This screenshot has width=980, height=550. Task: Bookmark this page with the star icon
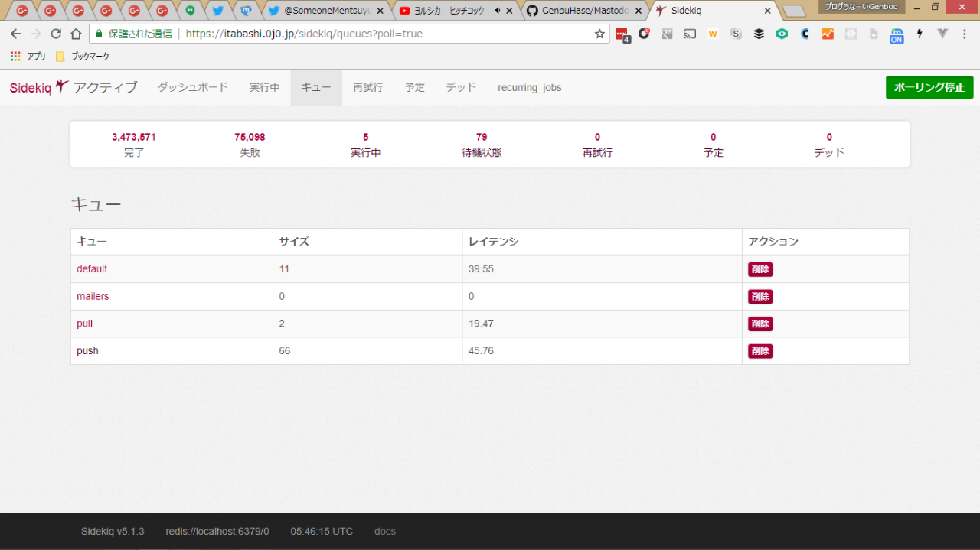click(599, 34)
